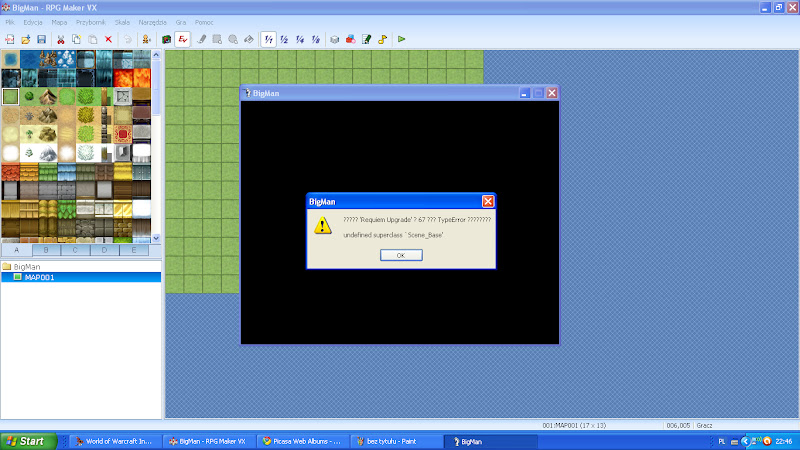Switch to World of Warcraft taskbar item
800x450 pixels.
(115, 441)
